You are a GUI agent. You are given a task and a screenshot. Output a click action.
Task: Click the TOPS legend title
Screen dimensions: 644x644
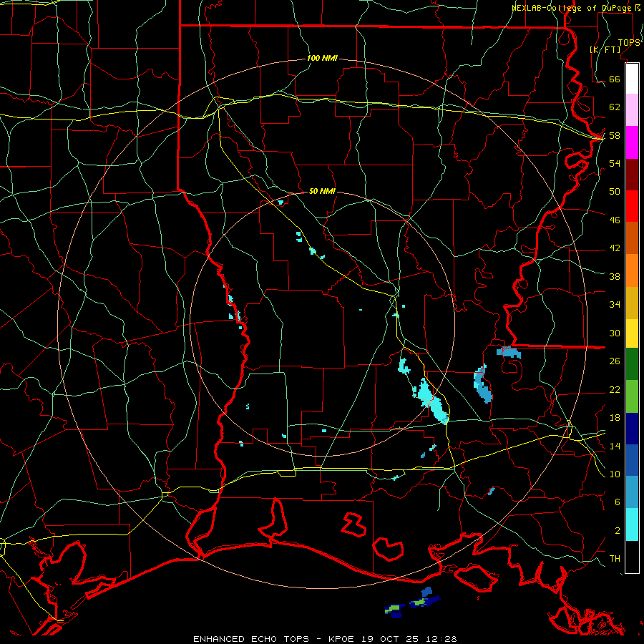click(x=629, y=43)
